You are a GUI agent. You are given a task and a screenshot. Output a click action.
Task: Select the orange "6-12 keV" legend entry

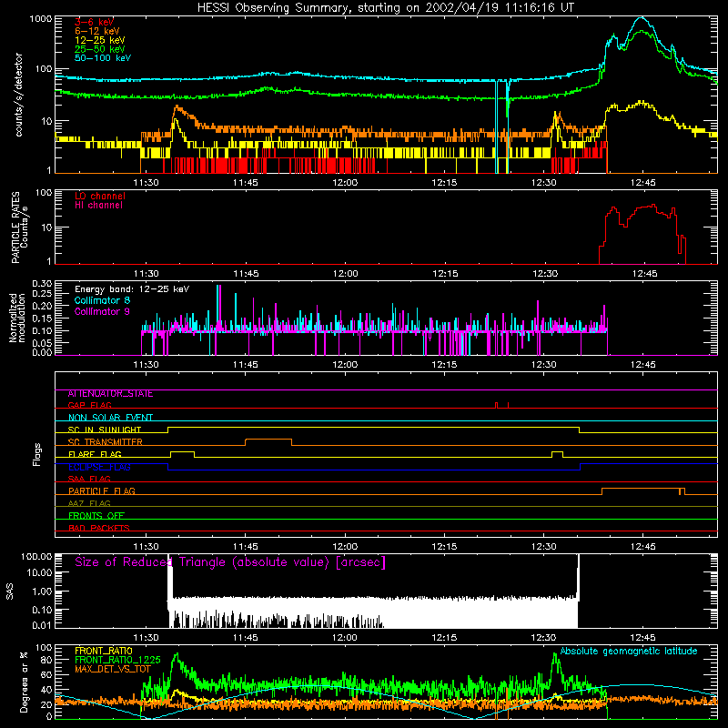coord(97,31)
